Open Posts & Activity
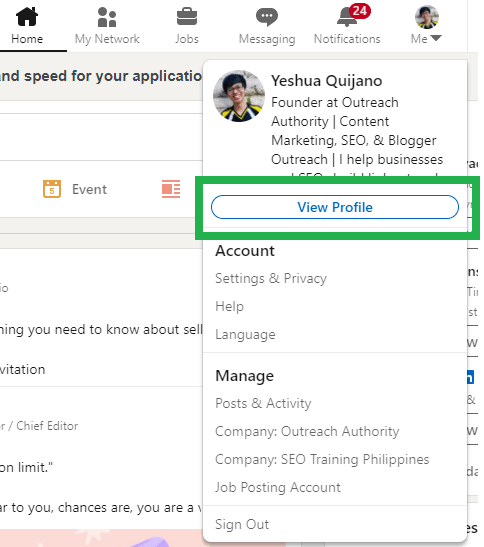Screen dimensions: 484x547 263,403
